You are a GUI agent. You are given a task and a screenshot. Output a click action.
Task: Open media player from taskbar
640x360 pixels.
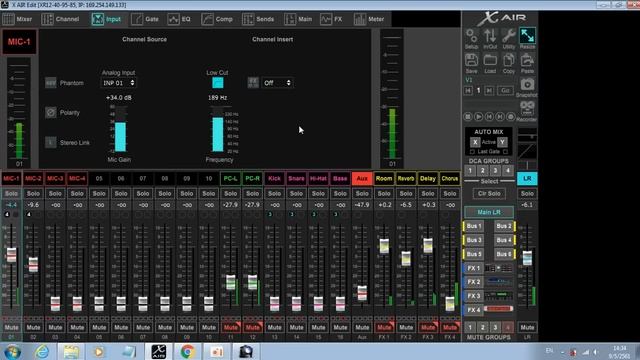click(98, 351)
